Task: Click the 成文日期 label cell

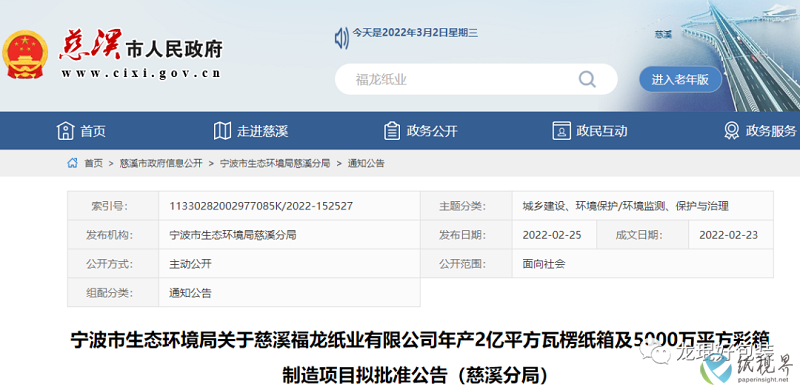Action: (x=642, y=235)
